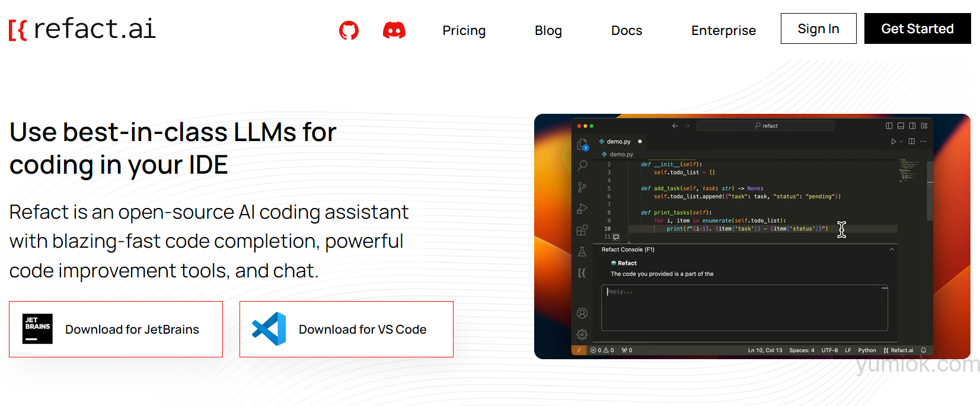Open the editor More Actions ellipsis
Viewport: 980px width, 406px height.
click(923, 142)
